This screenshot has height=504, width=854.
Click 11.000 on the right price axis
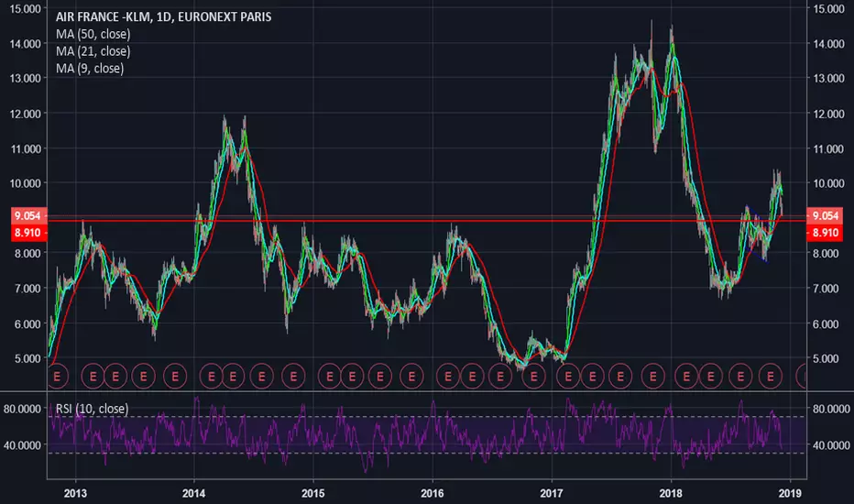(829, 148)
